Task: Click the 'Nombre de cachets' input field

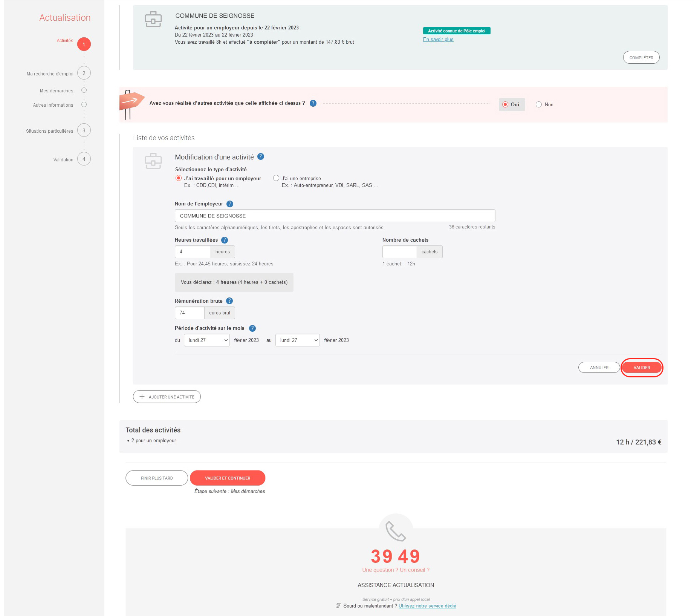Action: (399, 252)
